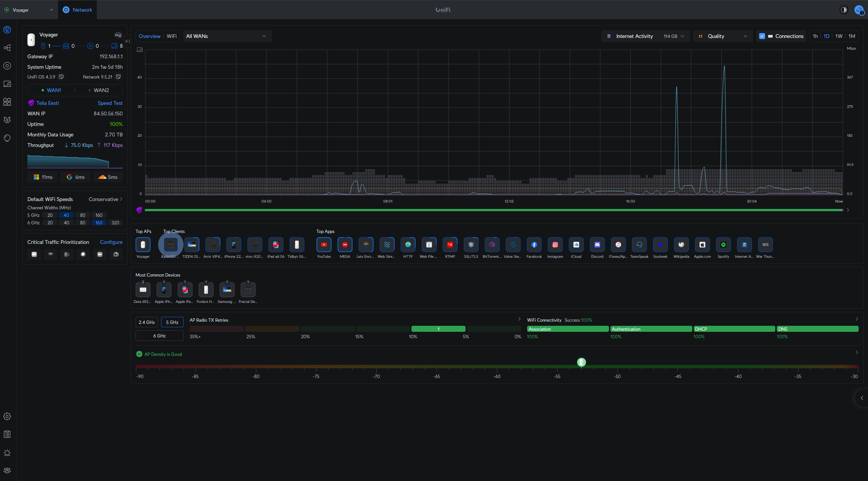Select the 2.4 GHz radio band button
868x481 pixels.
pyautogui.click(x=147, y=322)
